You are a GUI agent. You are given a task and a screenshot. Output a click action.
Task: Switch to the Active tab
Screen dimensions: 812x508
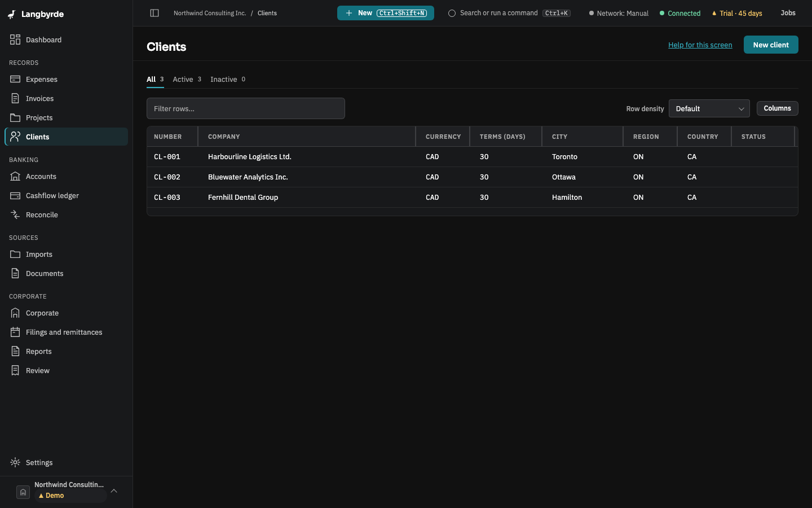tap(187, 79)
